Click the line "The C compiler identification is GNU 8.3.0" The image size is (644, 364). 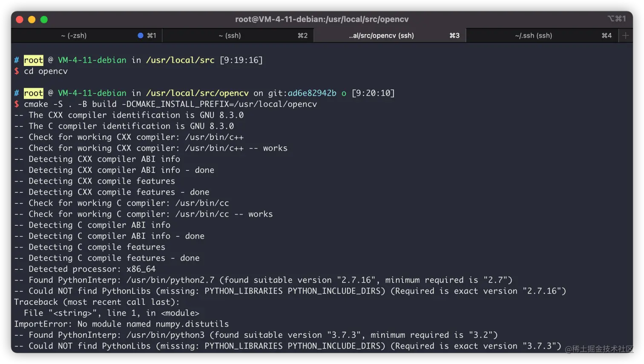click(x=124, y=126)
